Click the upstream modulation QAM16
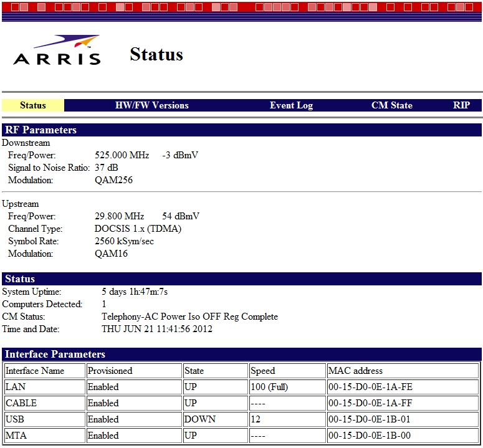Screen dimensions: 483x448 tap(111, 254)
